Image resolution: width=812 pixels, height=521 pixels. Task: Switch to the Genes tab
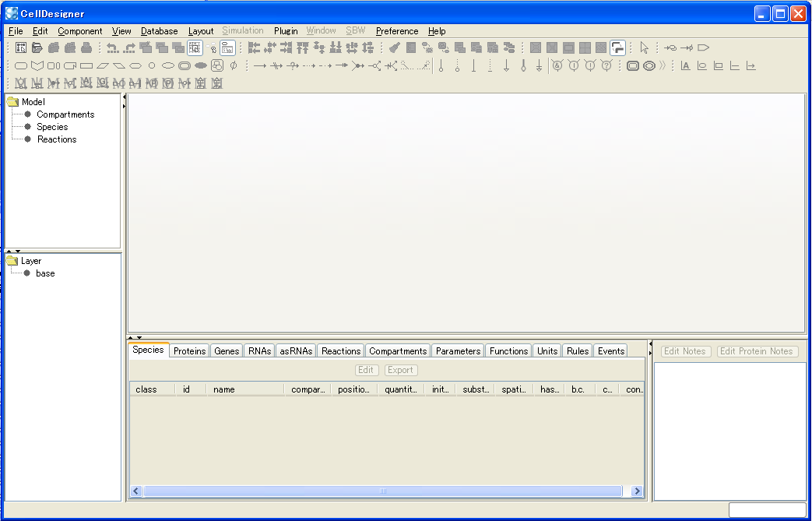tap(227, 351)
